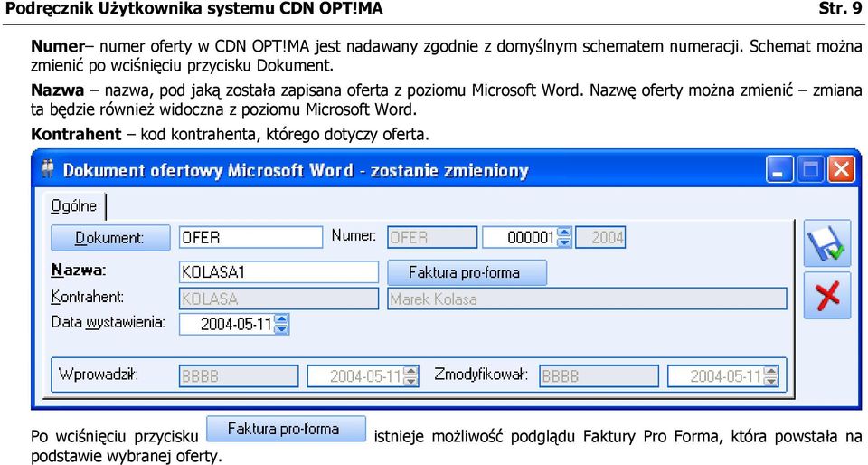Click the Nazwa field containing KOLASA1
This screenshot has height=465, width=868.
(x=279, y=272)
